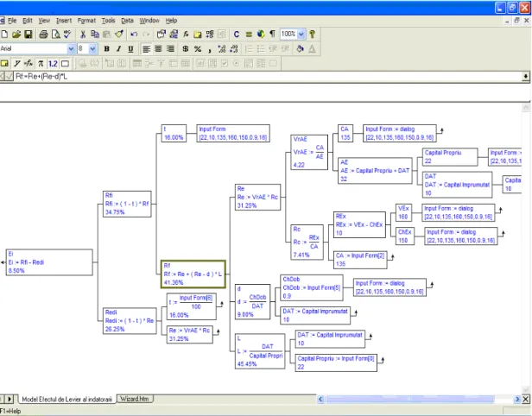Create a new document with the New icon
The height and width of the screenshot is (416, 532).
coord(4,34)
